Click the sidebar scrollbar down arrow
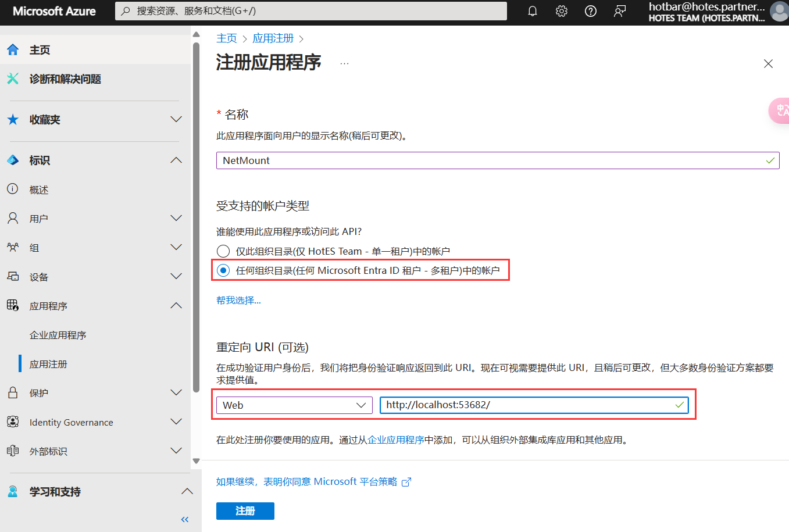The height and width of the screenshot is (532, 789). pos(197,461)
